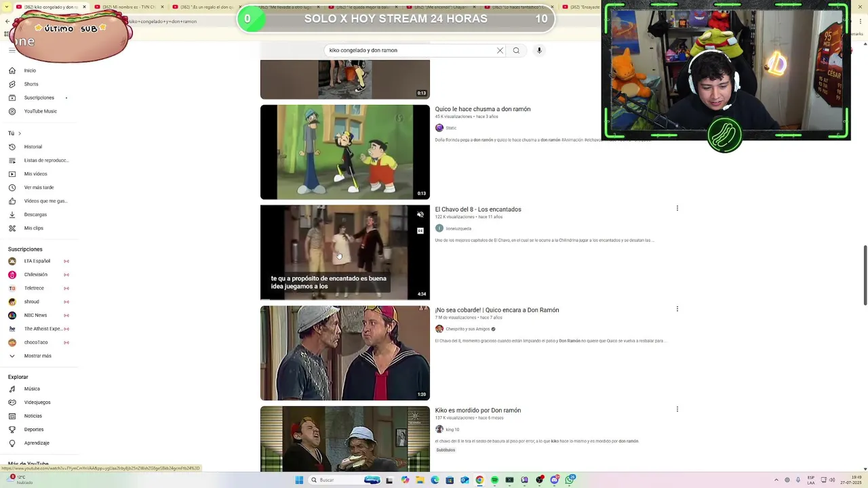Image resolution: width=868 pixels, height=488 pixels.
Task: Click the search magnifier button
Action: coord(516,50)
